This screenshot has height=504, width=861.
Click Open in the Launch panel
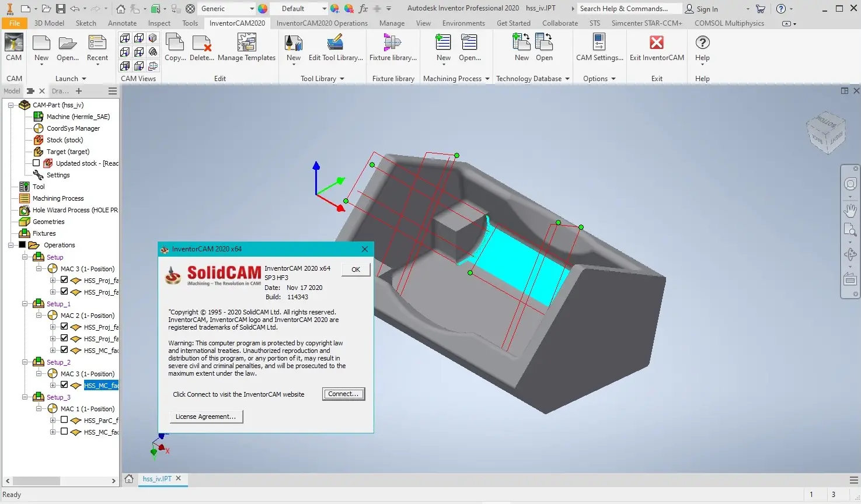pos(68,47)
